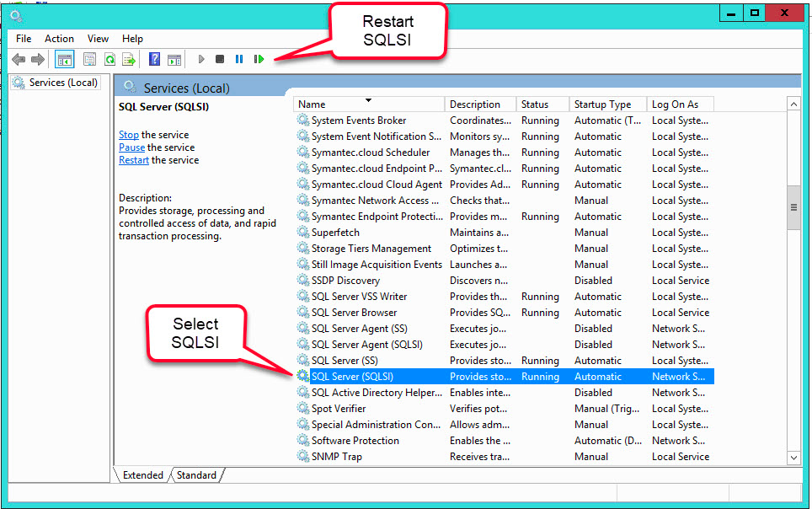Click the Services app icon in title bar
812x509 pixels.
tap(16, 16)
